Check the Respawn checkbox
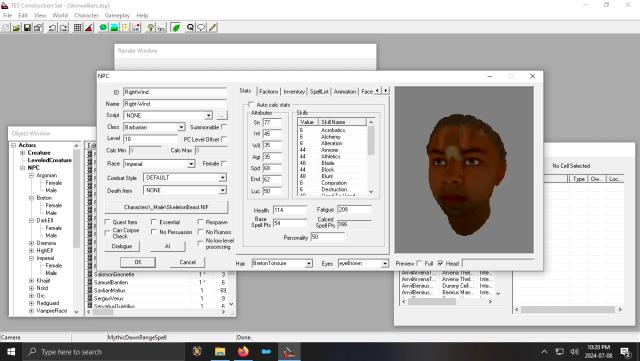The height and width of the screenshot is (361, 640). pos(200,222)
